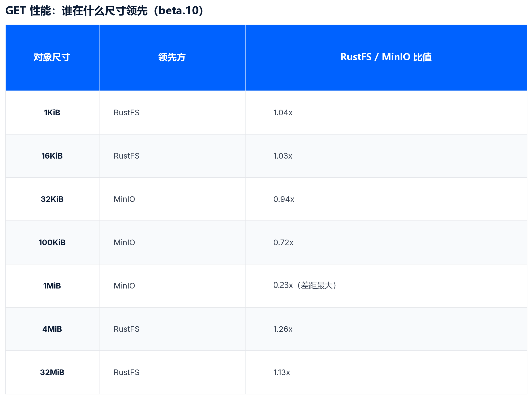Select 'RustFS' in the 16KiB row

coord(127,156)
